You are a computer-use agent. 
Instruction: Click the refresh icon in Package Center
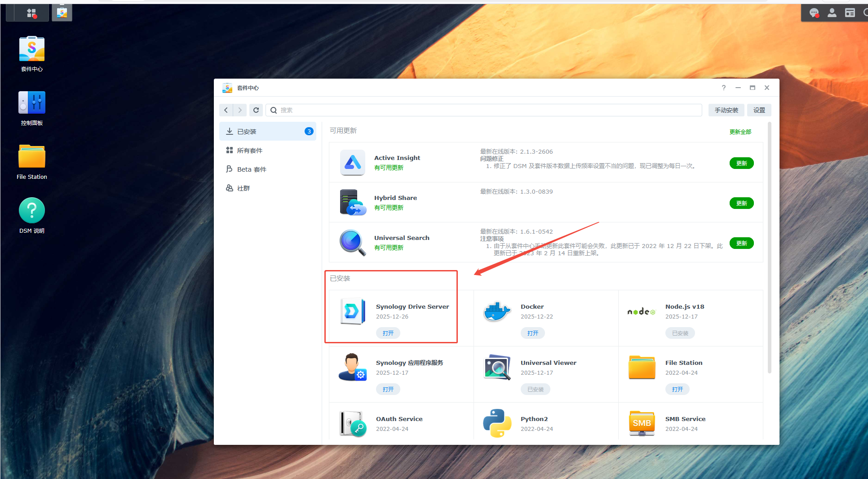[256, 110]
